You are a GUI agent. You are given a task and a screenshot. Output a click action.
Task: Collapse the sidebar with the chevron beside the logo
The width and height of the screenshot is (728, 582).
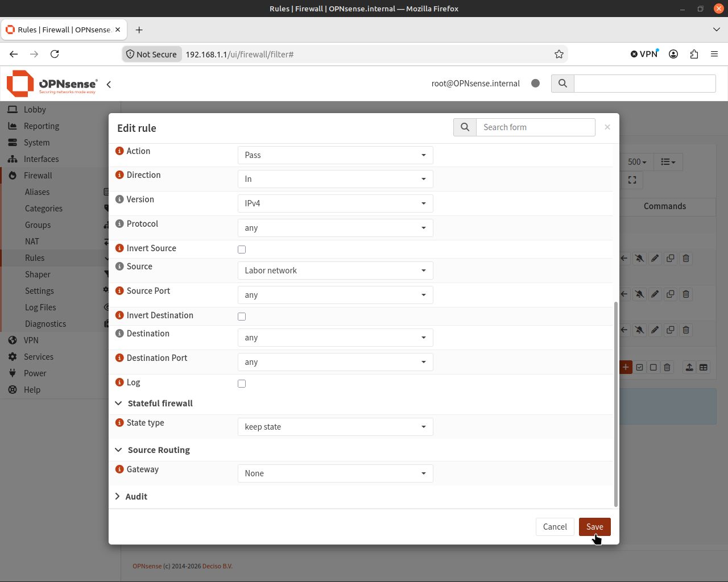pyautogui.click(x=109, y=84)
